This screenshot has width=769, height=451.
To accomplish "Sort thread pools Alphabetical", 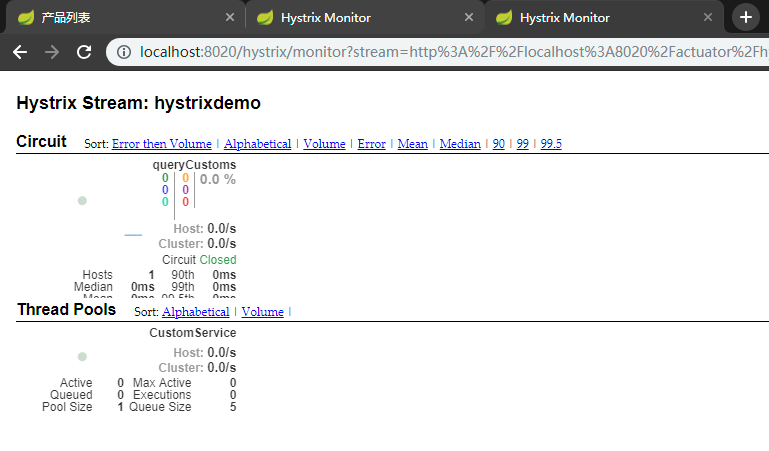I will (195, 312).
